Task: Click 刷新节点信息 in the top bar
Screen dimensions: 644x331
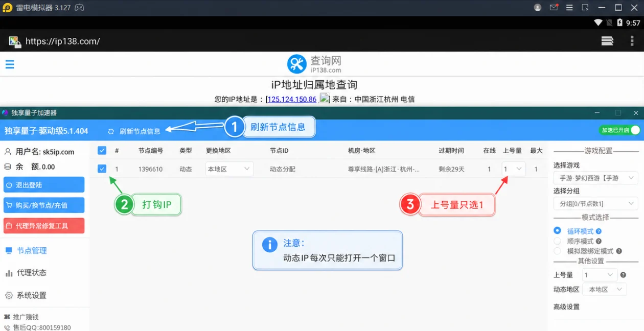Action: pyautogui.click(x=140, y=131)
